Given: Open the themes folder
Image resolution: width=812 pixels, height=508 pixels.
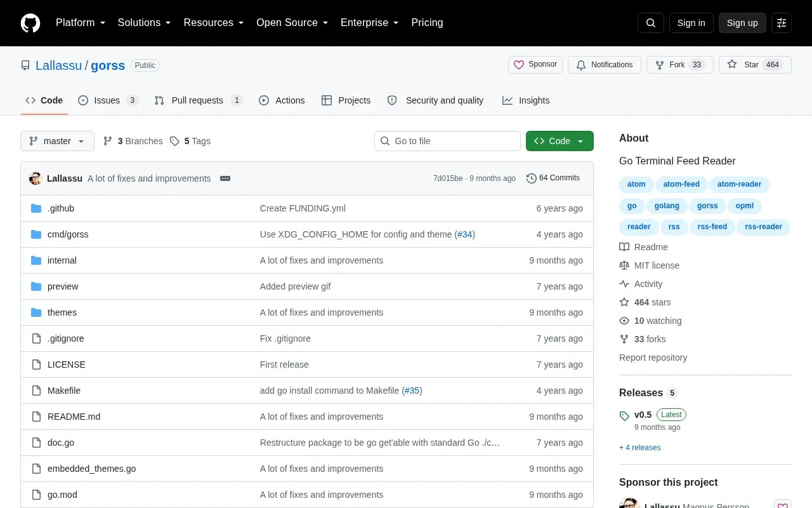Looking at the screenshot, I should [62, 312].
